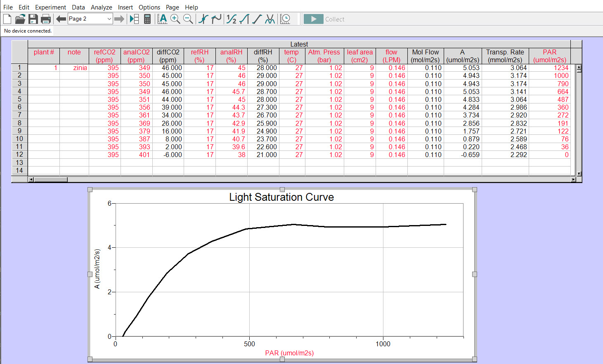Expand the Page 2 dropdown
This screenshot has height=364, width=603.
(x=109, y=19)
